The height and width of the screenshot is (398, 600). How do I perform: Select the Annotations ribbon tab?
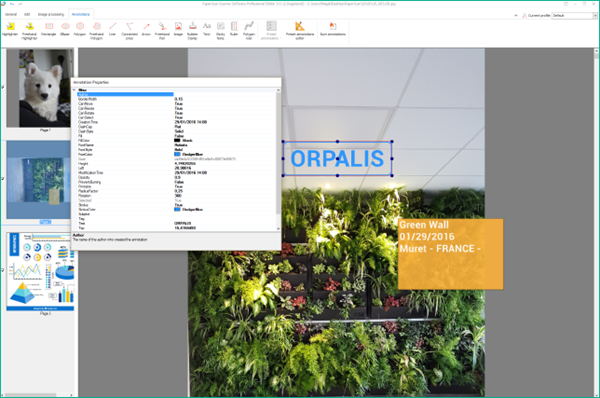coord(81,14)
